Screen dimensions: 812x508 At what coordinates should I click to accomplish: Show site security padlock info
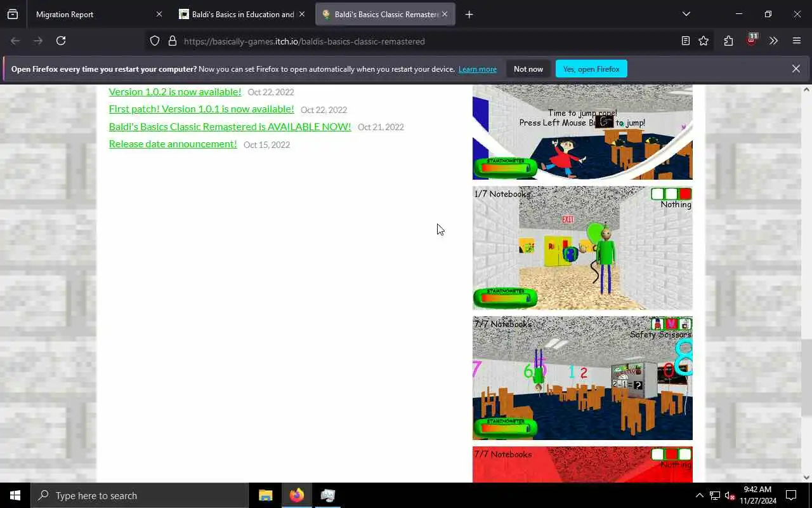click(x=172, y=41)
